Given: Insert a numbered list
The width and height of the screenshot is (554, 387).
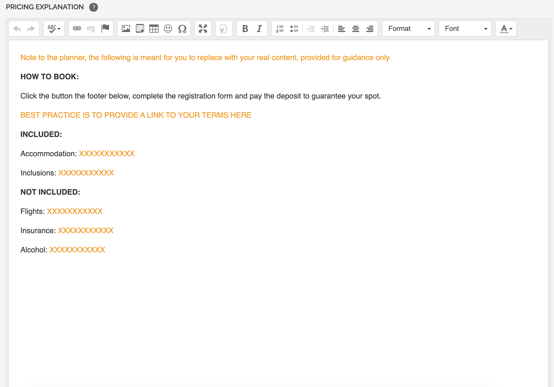Looking at the screenshot, I should 280,29.
